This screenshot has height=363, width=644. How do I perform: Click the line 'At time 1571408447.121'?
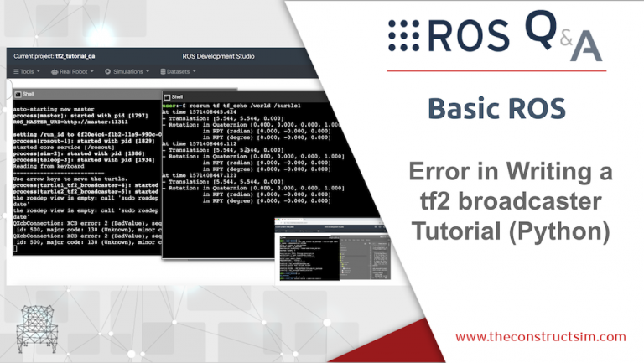(200, 175)
